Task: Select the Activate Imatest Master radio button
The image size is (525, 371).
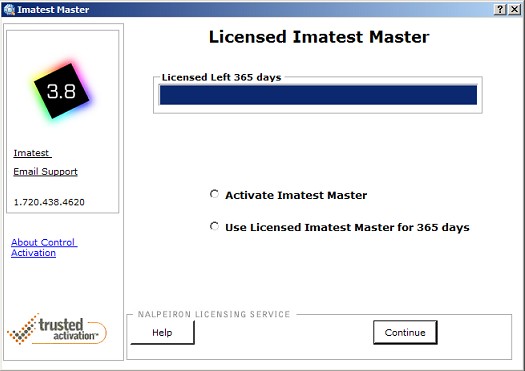Action: [x=214, y=194]
